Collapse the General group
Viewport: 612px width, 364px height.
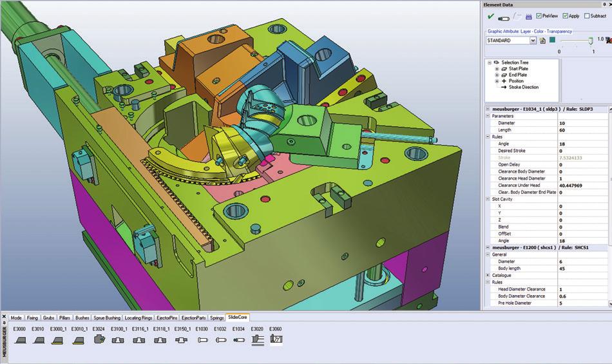coord(488,254)
